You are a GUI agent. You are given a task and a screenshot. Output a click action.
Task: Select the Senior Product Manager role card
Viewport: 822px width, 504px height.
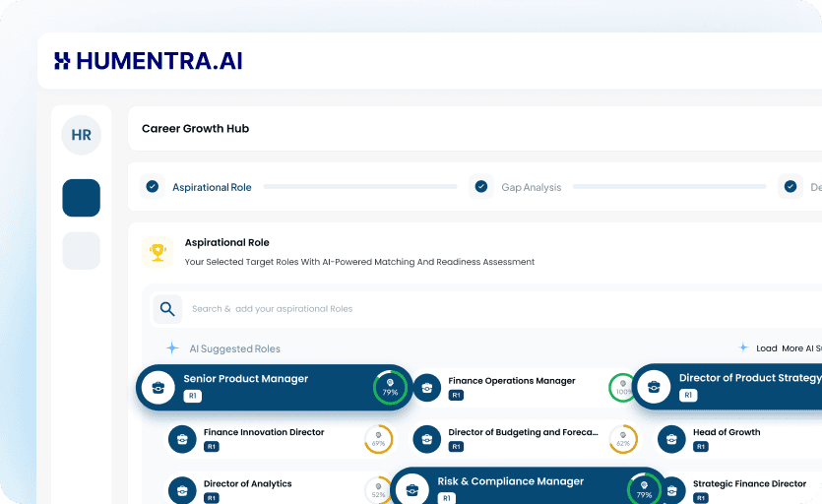click(275, 387)
